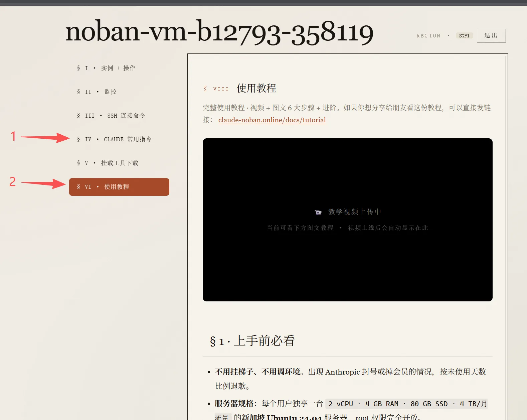Open claude-noban.online/docs/tutorial link
The height and width of the screenshot is (420, 527).
click(272, 120)
